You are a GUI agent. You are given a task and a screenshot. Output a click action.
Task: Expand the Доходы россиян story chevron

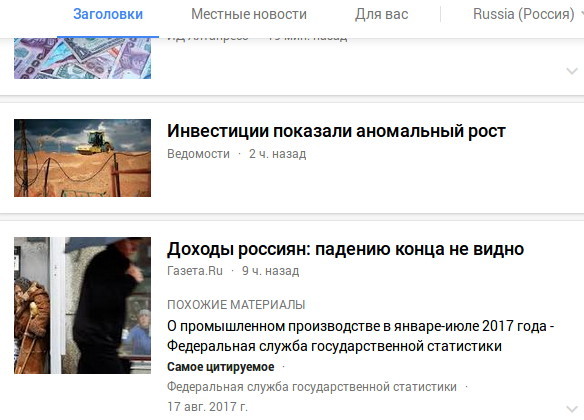point(572,408)
